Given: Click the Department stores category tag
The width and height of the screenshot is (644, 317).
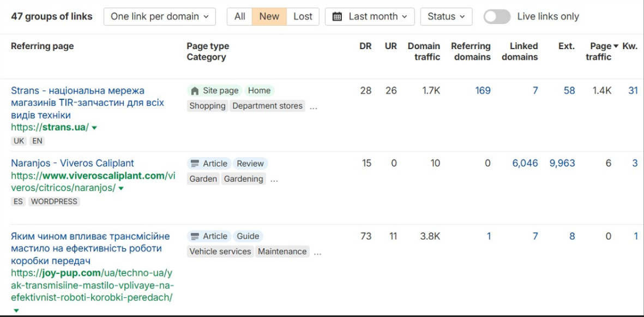Looking at the screenshot, I should coord(267,106).
